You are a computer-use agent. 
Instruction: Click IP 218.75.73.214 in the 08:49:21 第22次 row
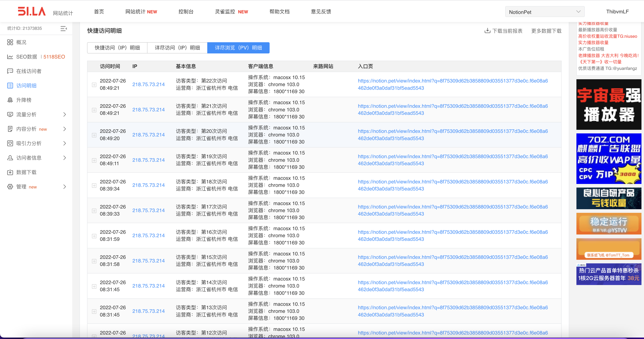[149, 84]
